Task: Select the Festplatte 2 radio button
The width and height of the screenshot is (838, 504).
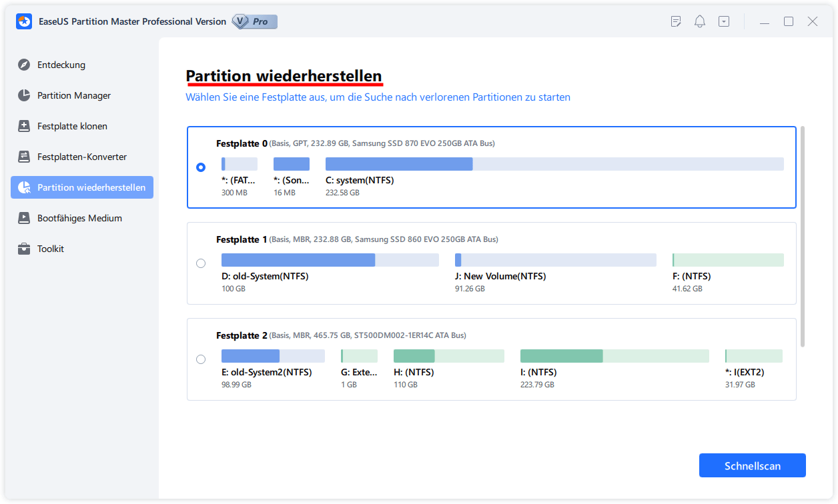Action: click(201, 359)
